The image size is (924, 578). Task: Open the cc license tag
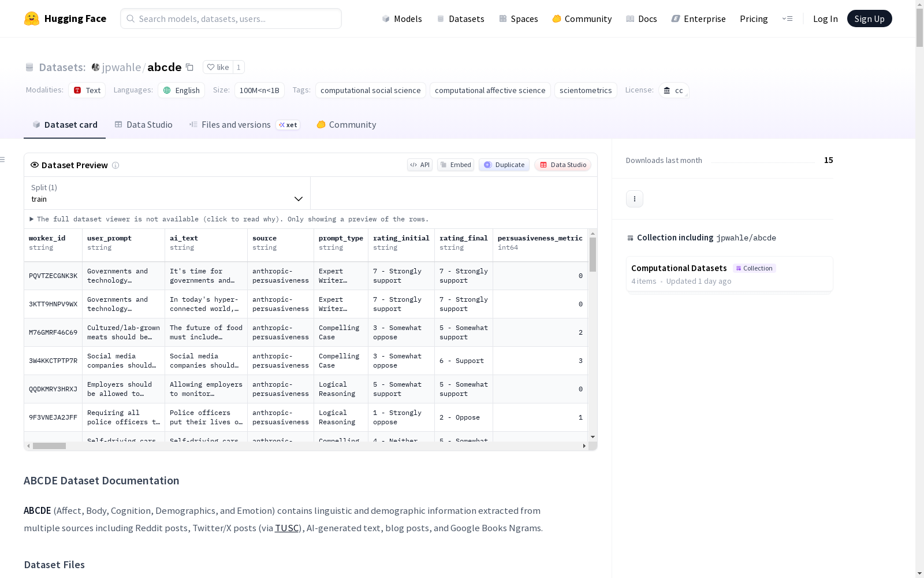tap(674, 90)
